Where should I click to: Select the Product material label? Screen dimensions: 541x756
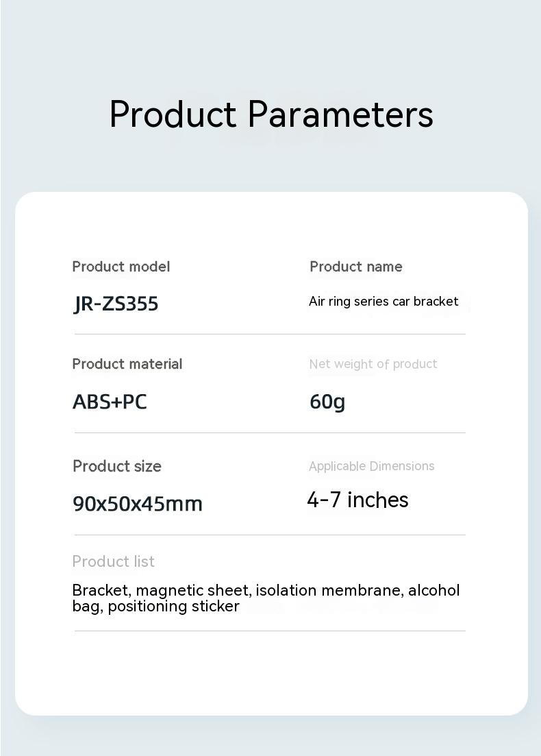click(x=127, y=364)
